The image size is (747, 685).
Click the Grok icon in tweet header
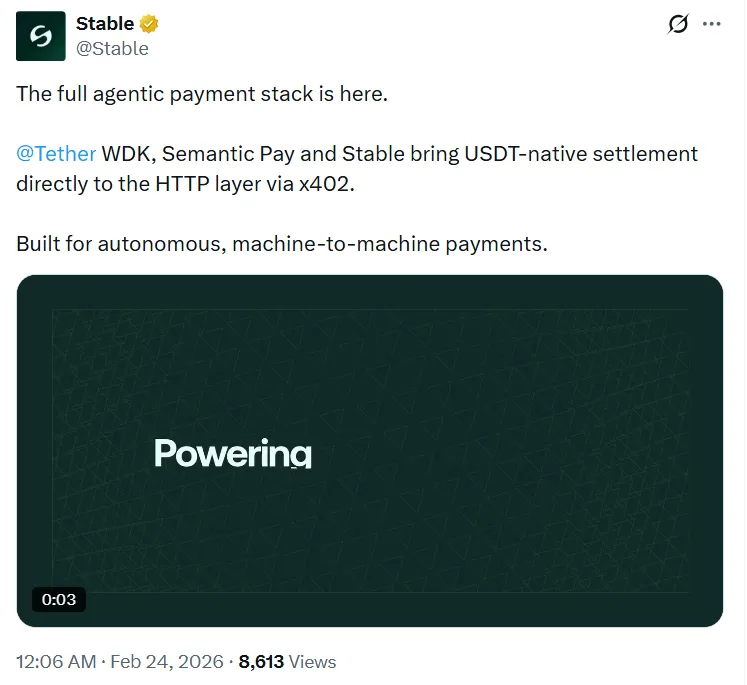click(x=678, y=24)
